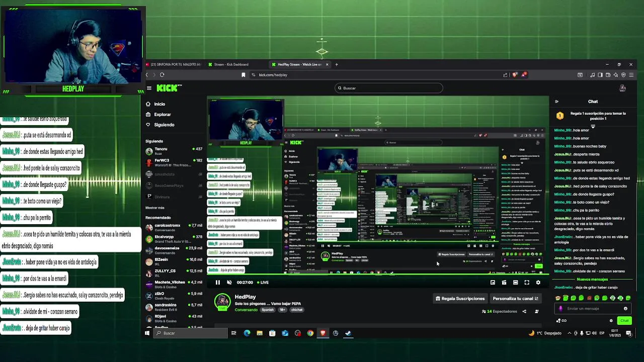Click the 18+ tag
The height and width of the screenshot is (362, 644).
click(x=282, y=310)
